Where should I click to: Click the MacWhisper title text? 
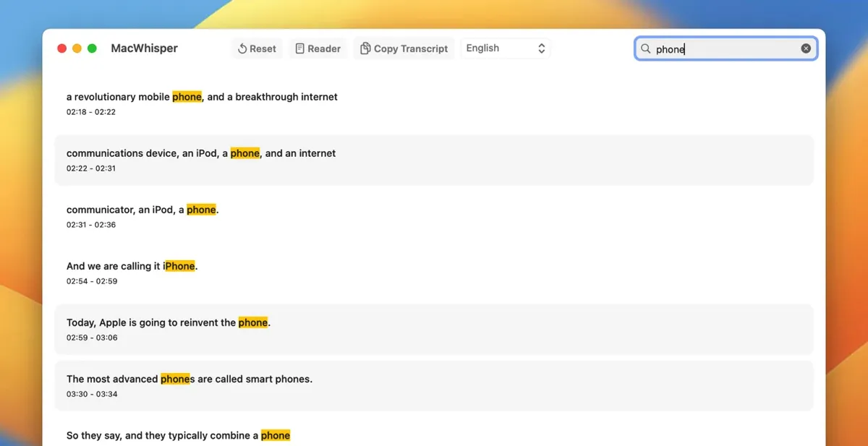click(x=144, y=48)
